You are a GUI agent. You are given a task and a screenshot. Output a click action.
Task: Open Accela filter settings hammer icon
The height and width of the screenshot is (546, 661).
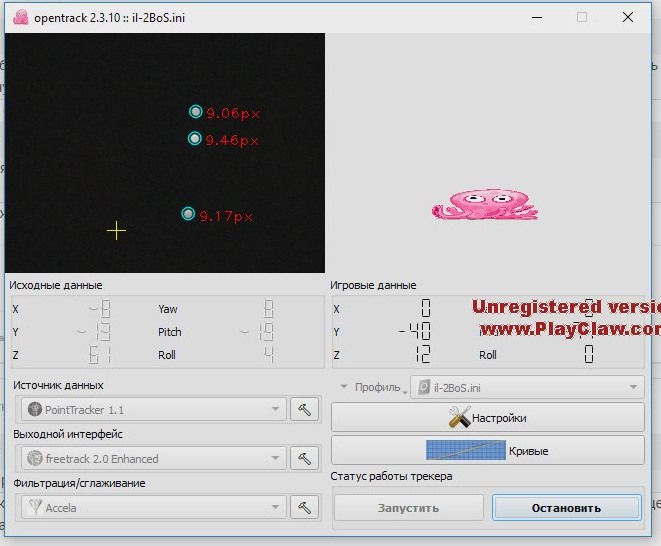coord(304,507)
